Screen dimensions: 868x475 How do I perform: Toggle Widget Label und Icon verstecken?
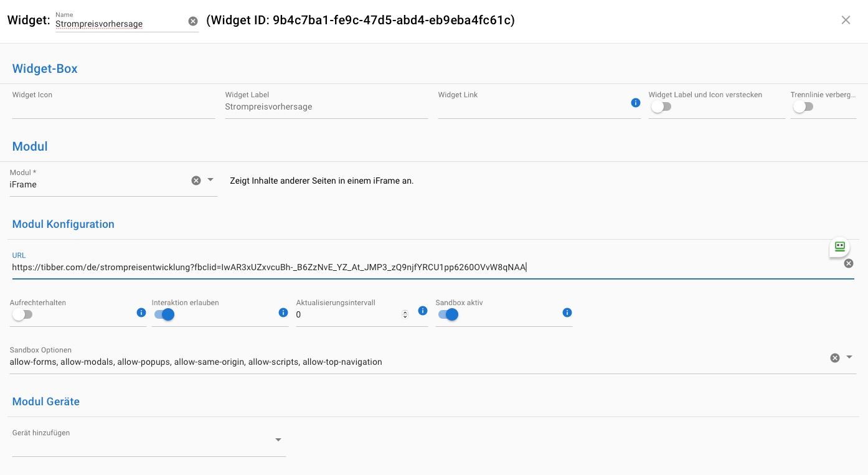pos(661,106)
